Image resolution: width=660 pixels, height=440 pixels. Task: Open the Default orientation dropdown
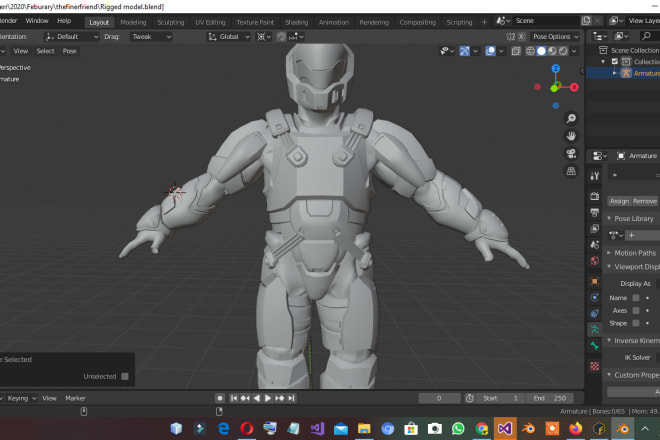(x=72, y=37)
